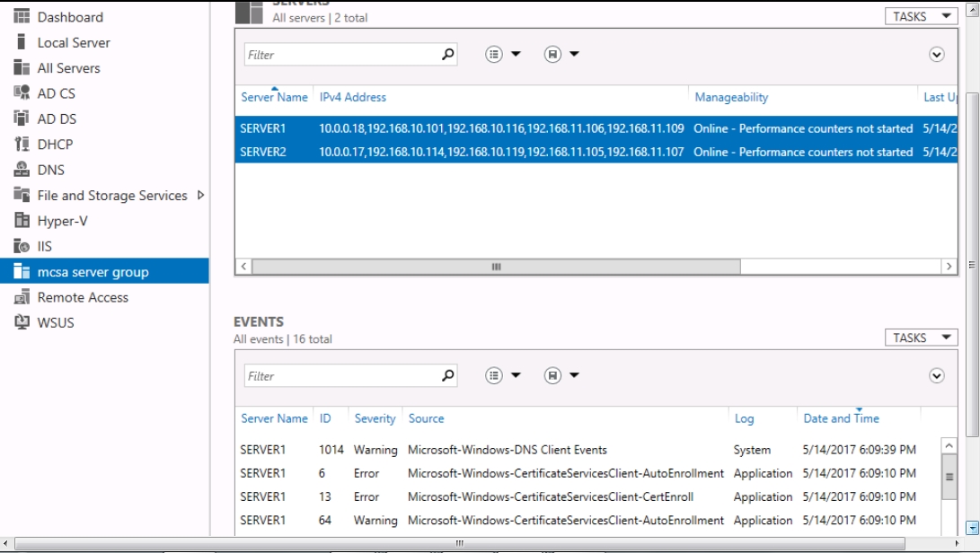This screenshot has width=980, height=553.
Task: Open DNS role page
Action: (50, 170)
